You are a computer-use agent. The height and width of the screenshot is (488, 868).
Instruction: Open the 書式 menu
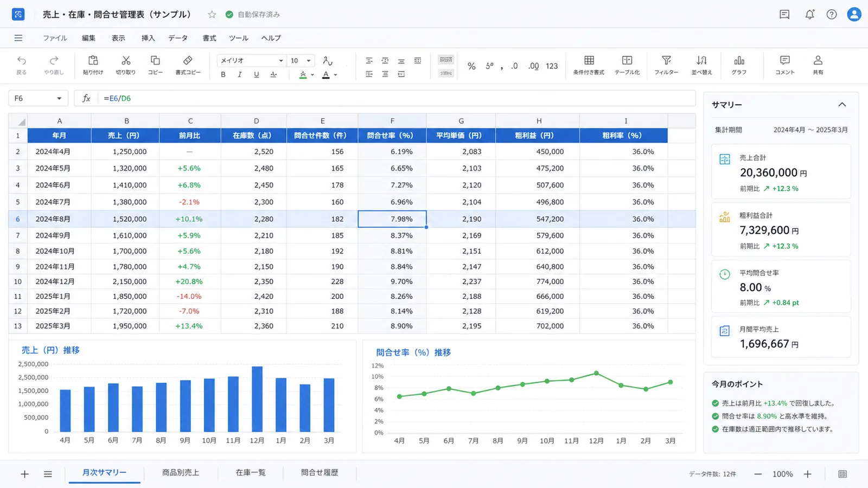click(209, 38)
